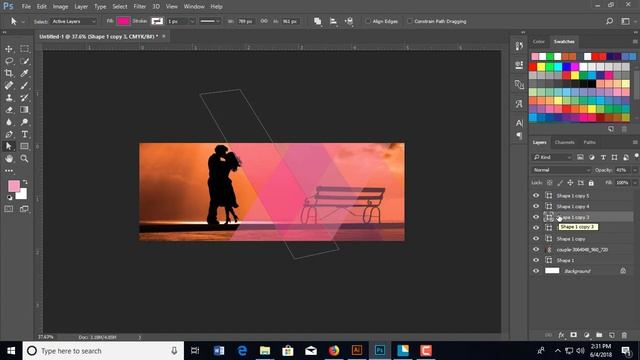Image resolution: width=640 pixels, height=360 pixels.
Task: Delete the selected layer with trash icon
Action: click(x=624, y=335)
